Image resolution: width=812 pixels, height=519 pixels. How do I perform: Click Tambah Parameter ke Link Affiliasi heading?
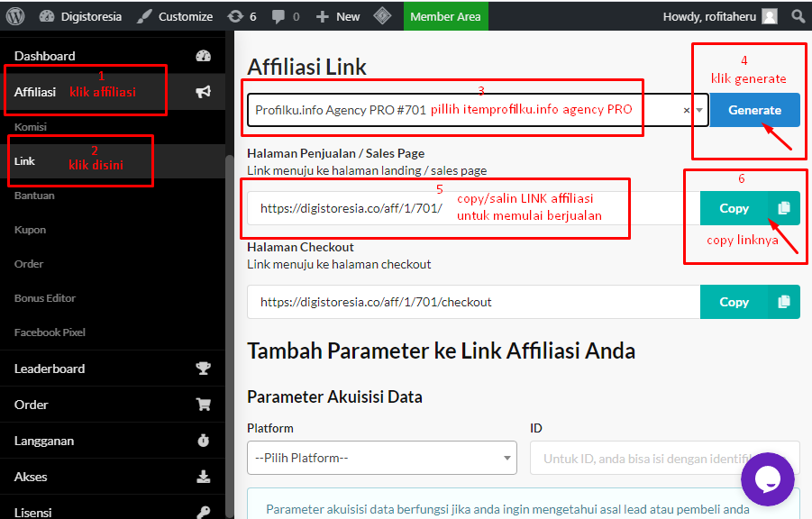pyautogui.click(x=442, y=351)
